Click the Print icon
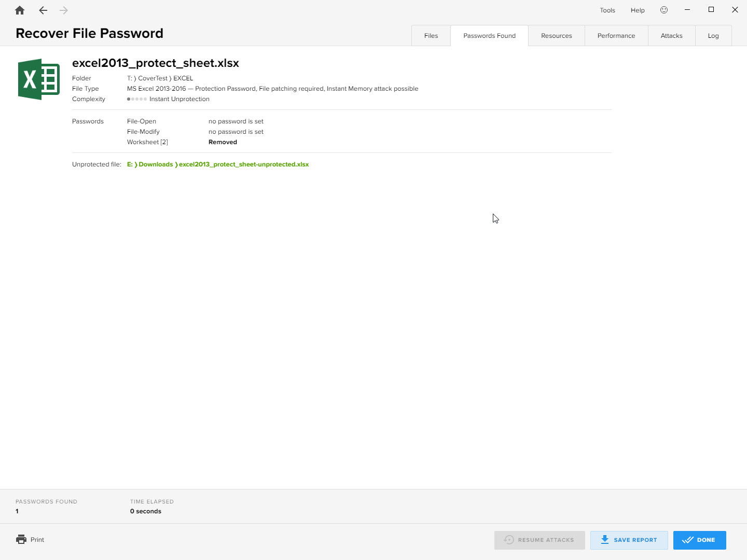Viewport: 747px width, 560px height. [x=21, y=539]
